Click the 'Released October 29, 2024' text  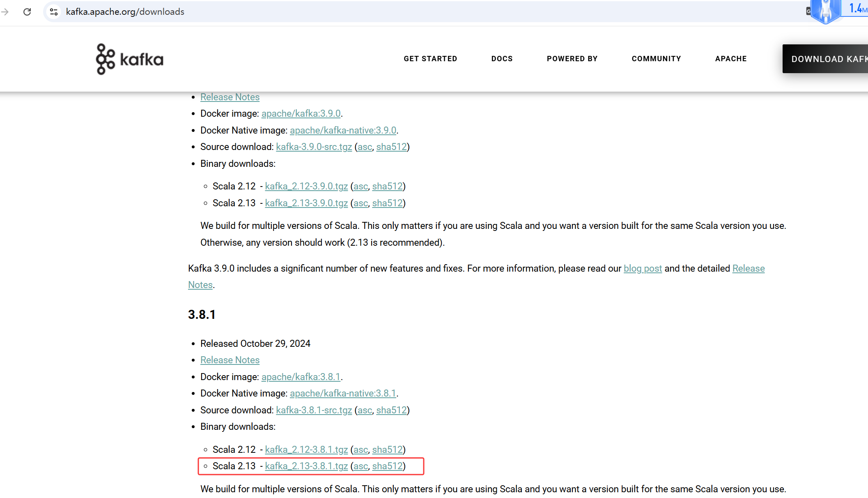coord(255,344)
